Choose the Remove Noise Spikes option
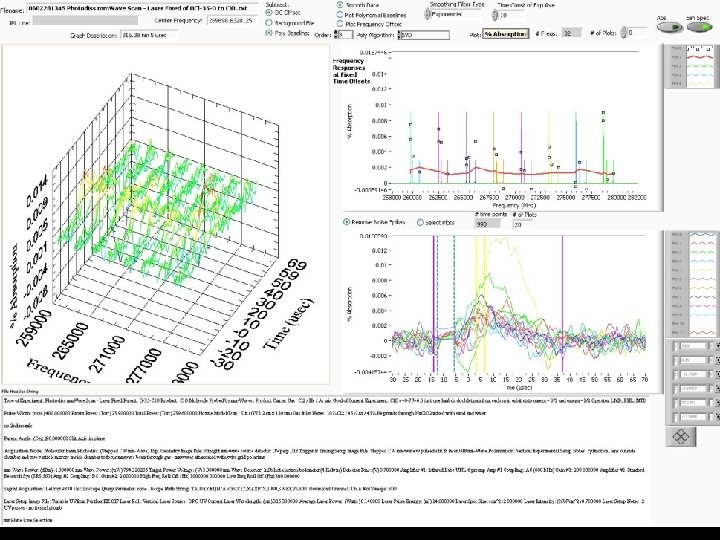The height and width of the screenshot is (540, 720). click(x=347, y=222)
